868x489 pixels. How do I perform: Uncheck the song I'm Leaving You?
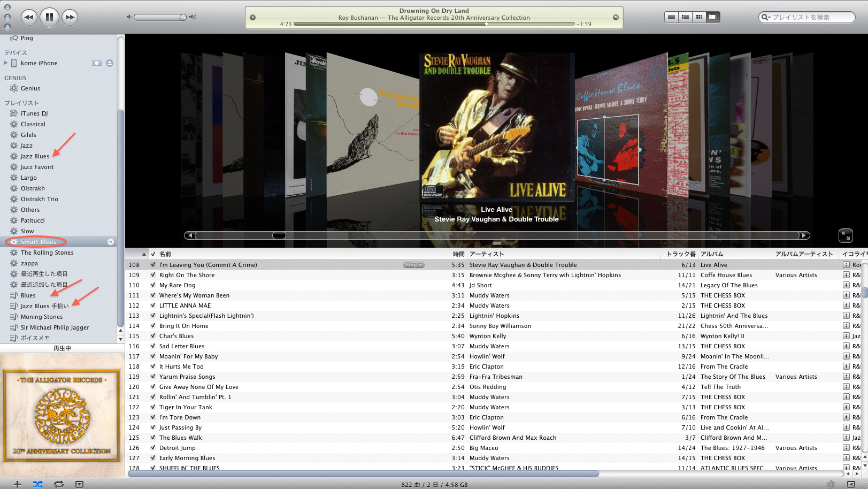click(153, 265)
